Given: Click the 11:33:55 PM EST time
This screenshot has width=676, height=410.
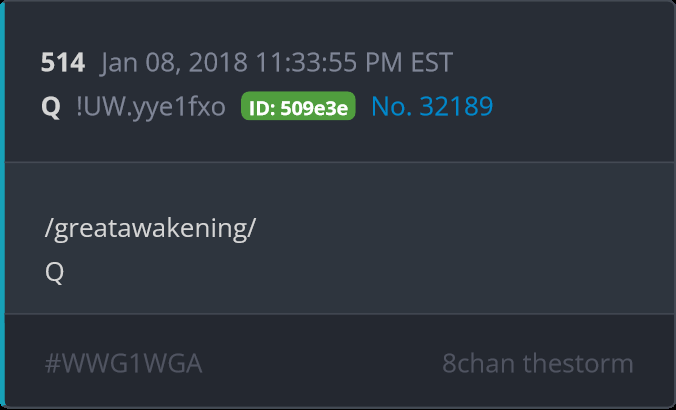Looking at the screenshot, I should 354,62.
